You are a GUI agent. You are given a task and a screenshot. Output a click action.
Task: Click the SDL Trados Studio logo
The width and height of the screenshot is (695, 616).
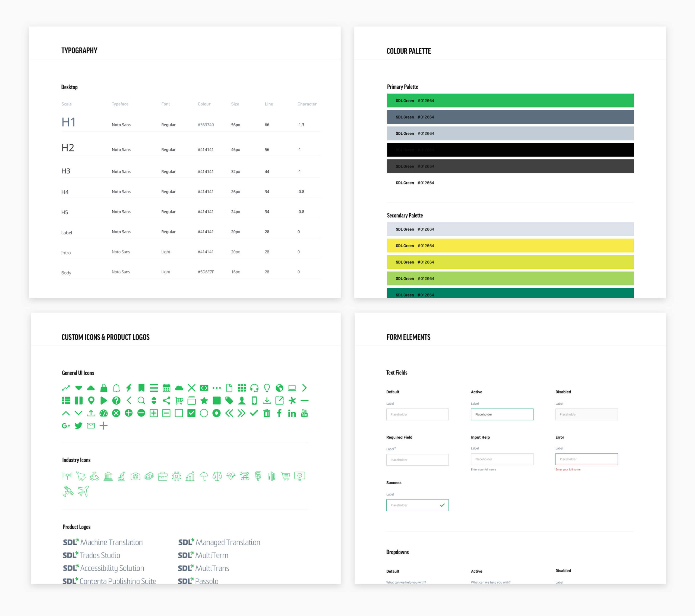tap(91, 555)
